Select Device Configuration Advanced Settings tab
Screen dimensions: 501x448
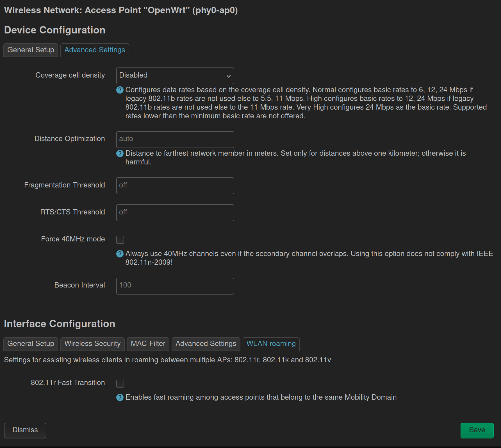tap(95, 50)
